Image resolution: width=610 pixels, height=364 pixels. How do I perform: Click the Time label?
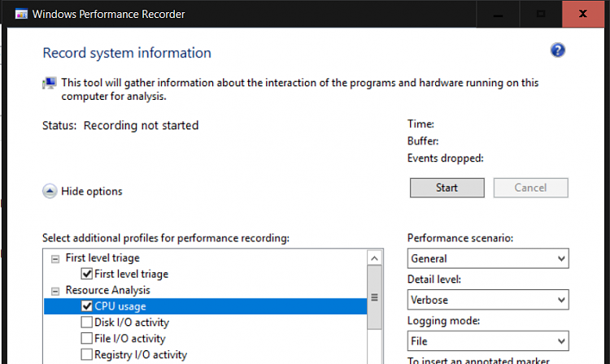click(x=420, y=124)
